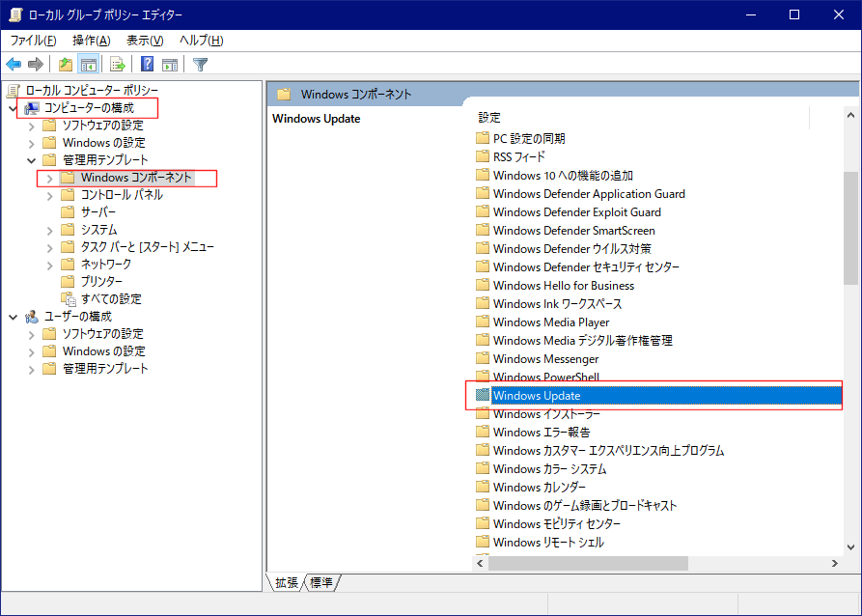The width and height of the screenshot is (862, 616).
Task: Open the ヘルプ(H) menu
Action: pyautogui.click(x=201, y=41)
